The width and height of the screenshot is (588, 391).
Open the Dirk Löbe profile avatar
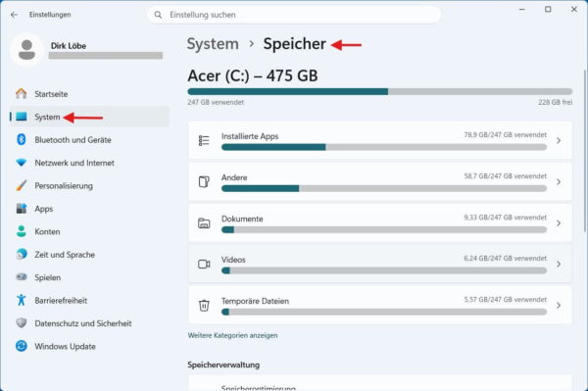coord(27,50)
